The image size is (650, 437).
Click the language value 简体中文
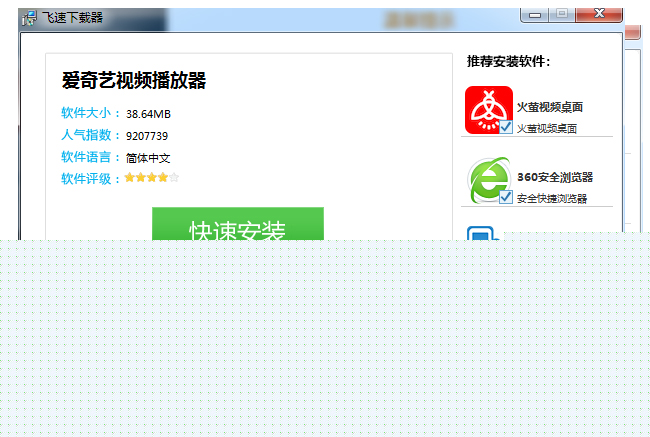click(148, 158)
